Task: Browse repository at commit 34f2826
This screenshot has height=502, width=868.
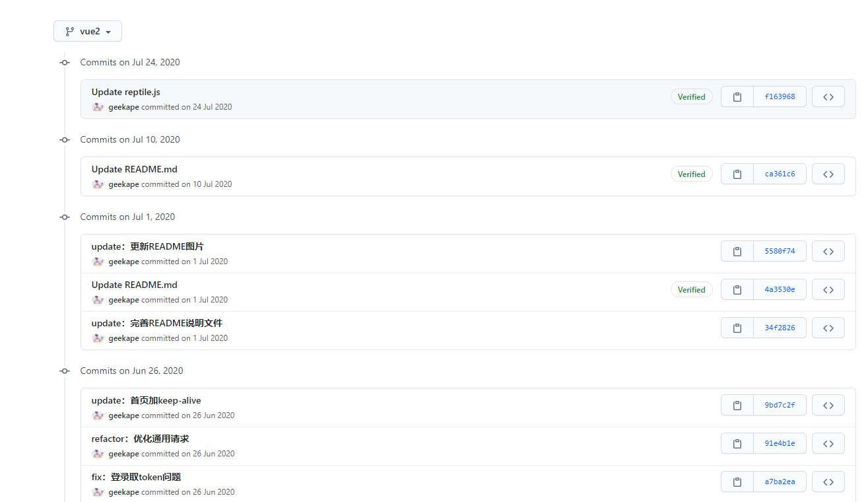Action: (x=828, y=328)
